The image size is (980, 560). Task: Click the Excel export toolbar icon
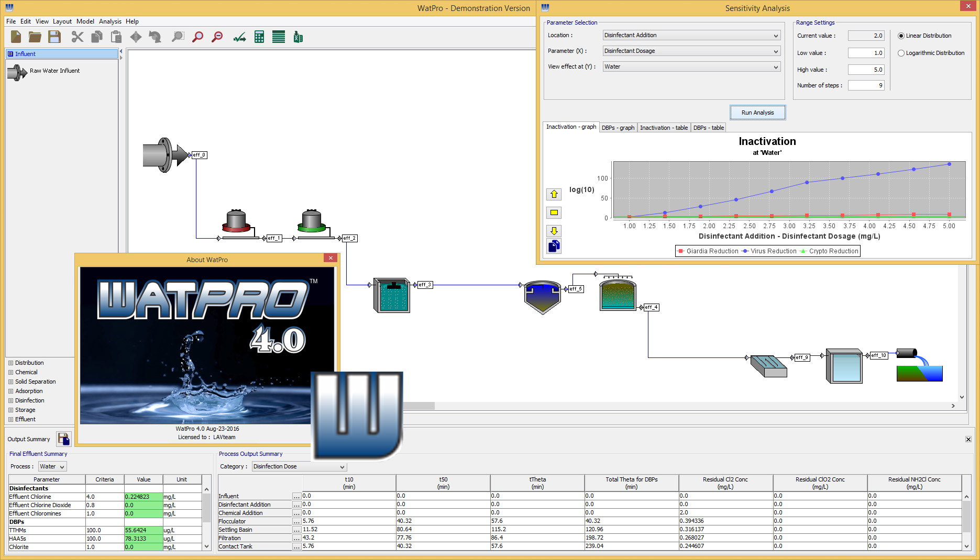298,37
